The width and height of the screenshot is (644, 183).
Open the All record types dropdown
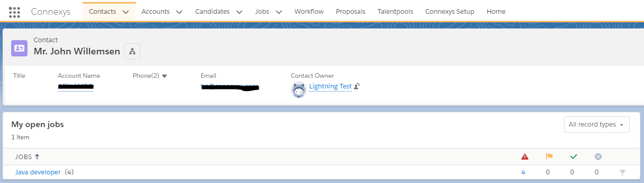[x=597, y=125]
